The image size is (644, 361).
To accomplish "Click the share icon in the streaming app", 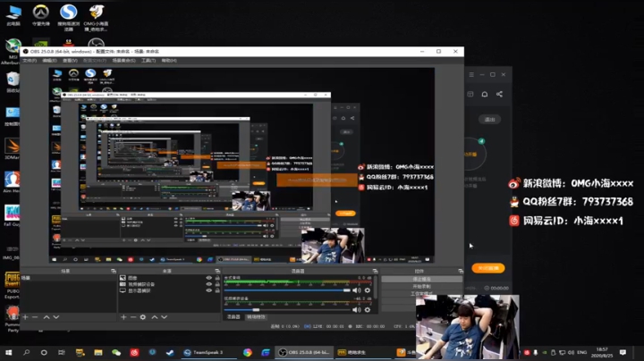I will pyautogui.click(x=499, y=94).
